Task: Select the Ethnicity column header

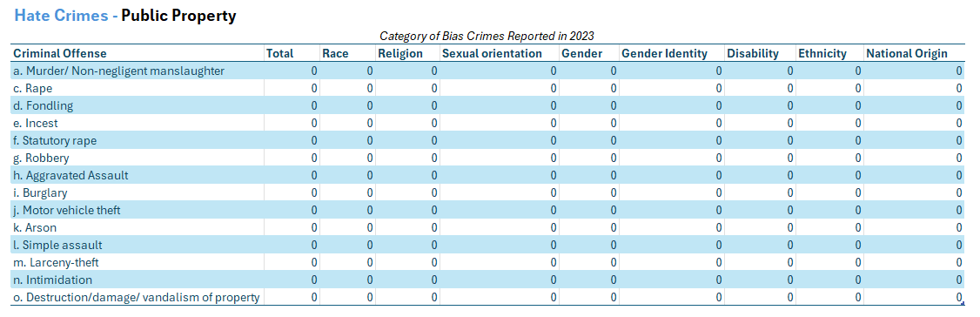Action: (x=822, y=54)
